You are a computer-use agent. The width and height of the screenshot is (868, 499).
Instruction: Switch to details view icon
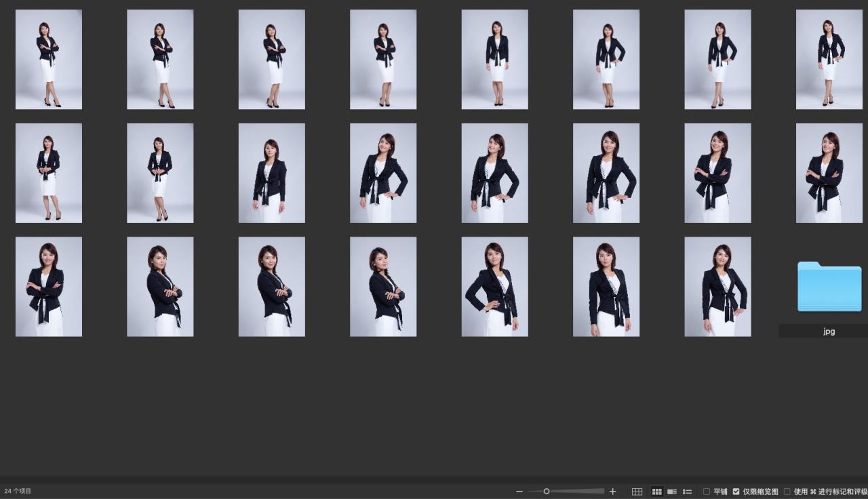click(672, 492)
